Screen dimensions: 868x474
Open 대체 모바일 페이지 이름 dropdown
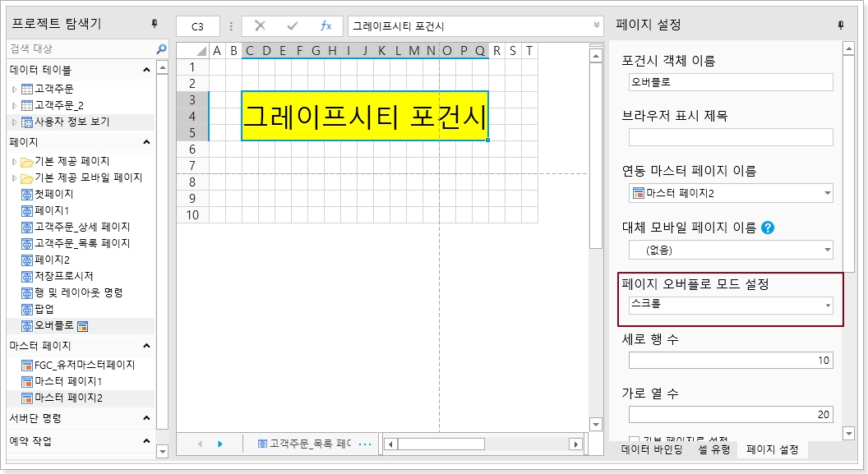pos(827,250)
